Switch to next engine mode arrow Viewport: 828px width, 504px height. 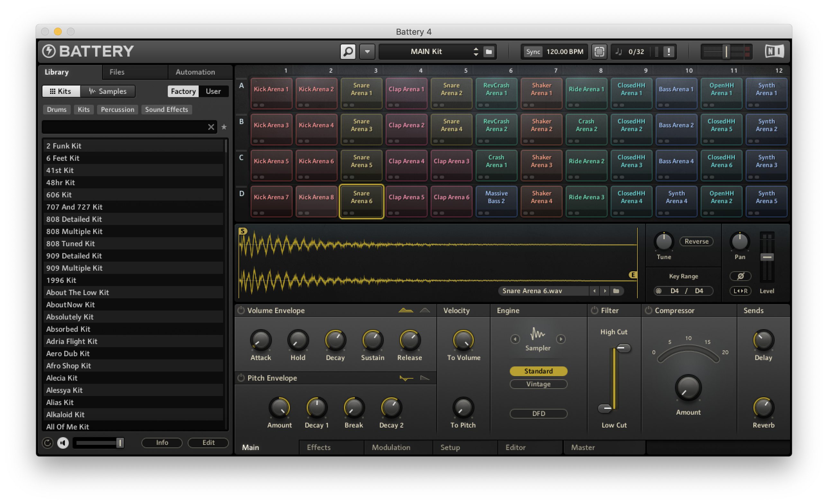click(x=561, y=339)
